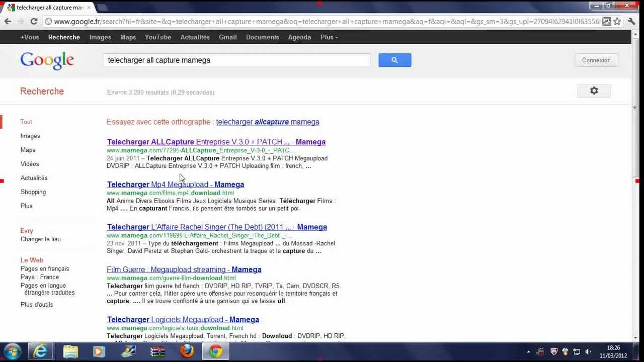This screenshot has width=644, height=362.
Task: Filter results by Shopping in sidebar
Action: point(33,192)
